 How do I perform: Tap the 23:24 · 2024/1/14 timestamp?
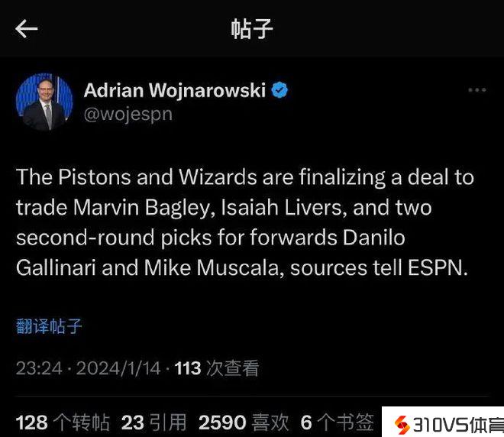point(88,368)
